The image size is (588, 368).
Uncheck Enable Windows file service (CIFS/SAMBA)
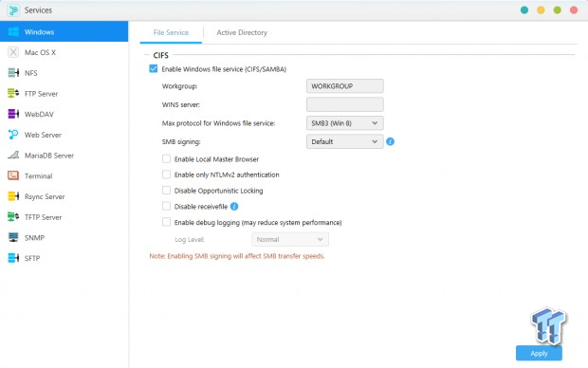[154, 68]
